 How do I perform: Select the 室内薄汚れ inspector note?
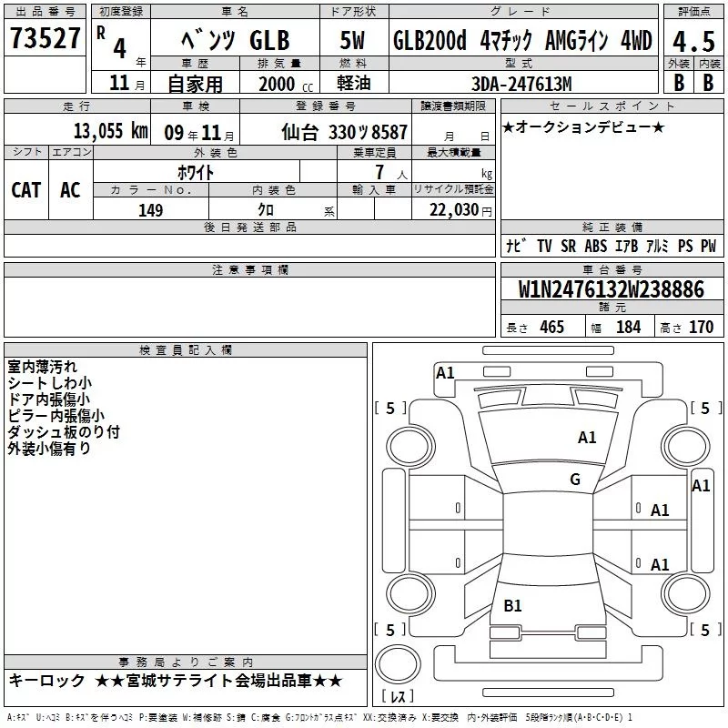click(42, 367)
